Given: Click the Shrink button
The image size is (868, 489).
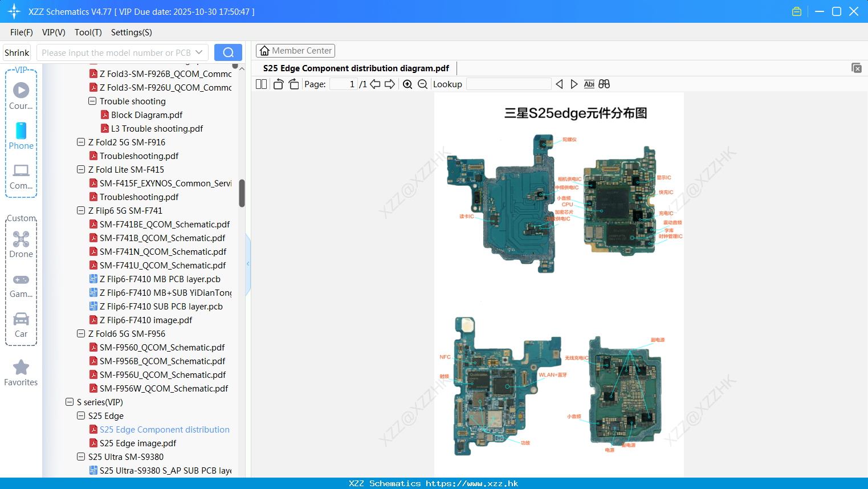Looking at the screenshot, I should point(17,52).
